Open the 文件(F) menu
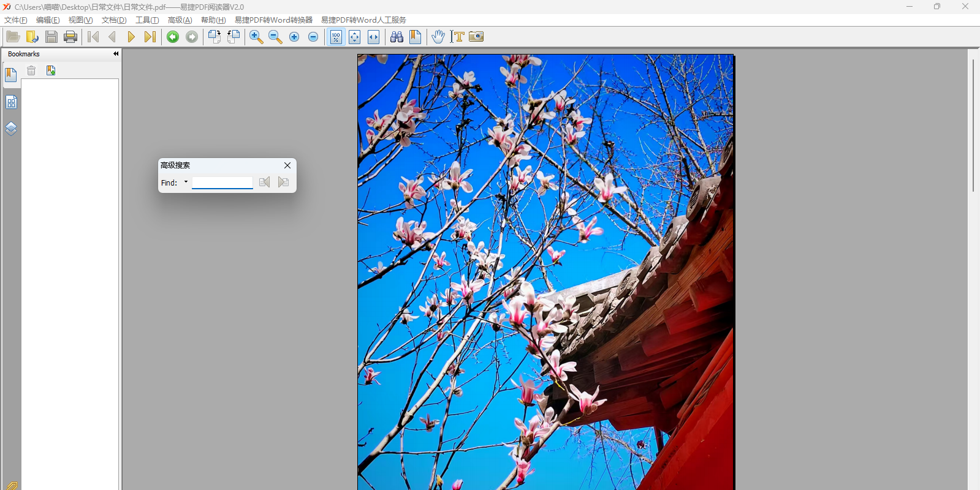 16,20
